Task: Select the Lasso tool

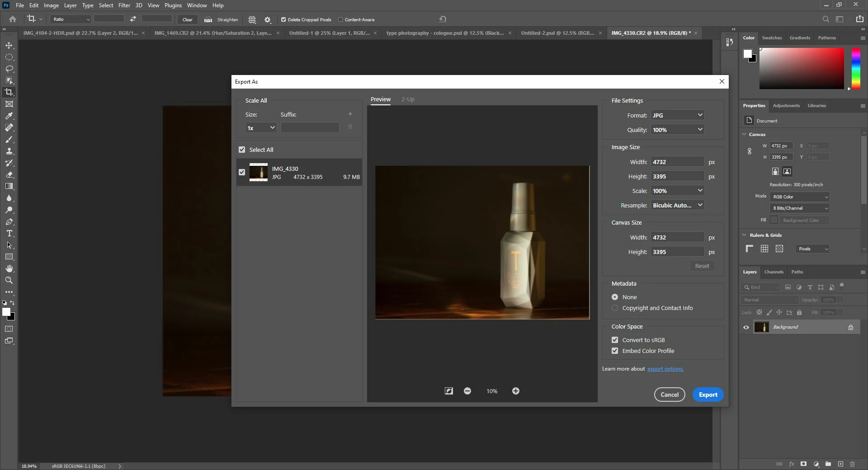Action: pos(9,69)
